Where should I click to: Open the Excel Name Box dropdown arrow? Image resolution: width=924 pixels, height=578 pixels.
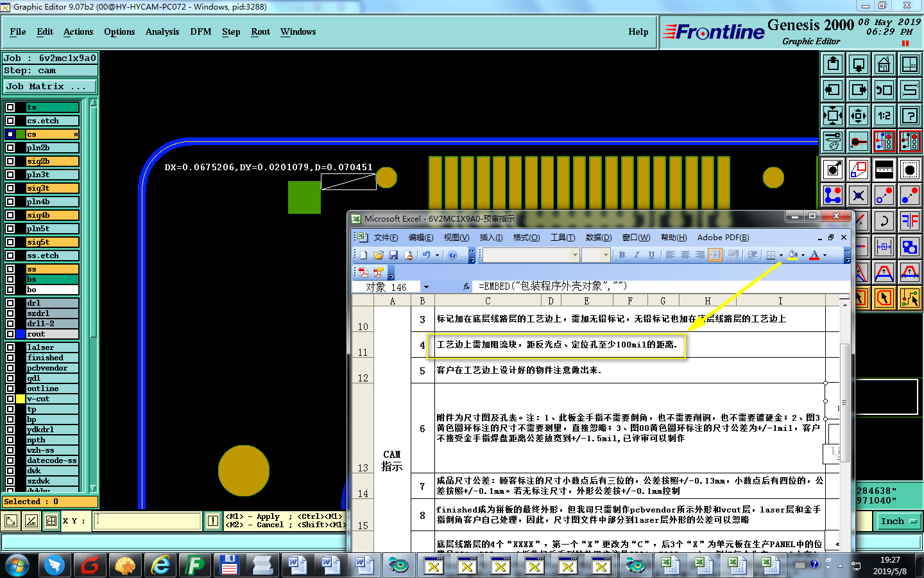tap(426, 287)
